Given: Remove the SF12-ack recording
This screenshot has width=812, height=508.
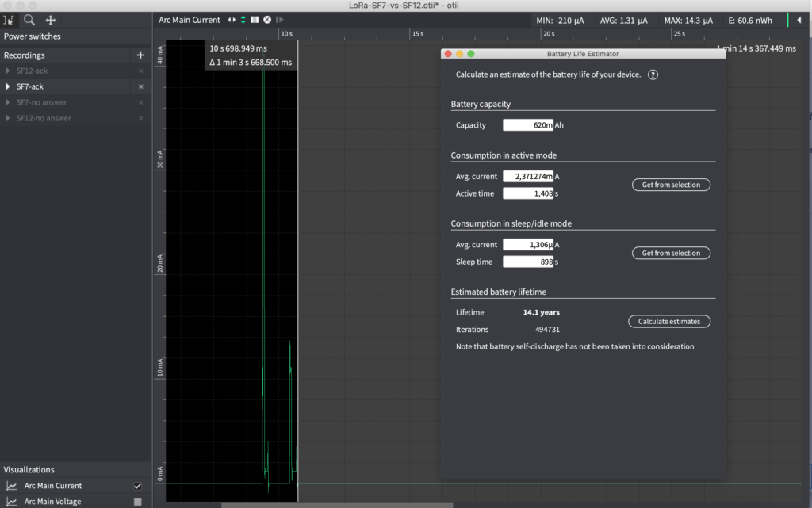Looking at the screenshot, I should [141, 71].
